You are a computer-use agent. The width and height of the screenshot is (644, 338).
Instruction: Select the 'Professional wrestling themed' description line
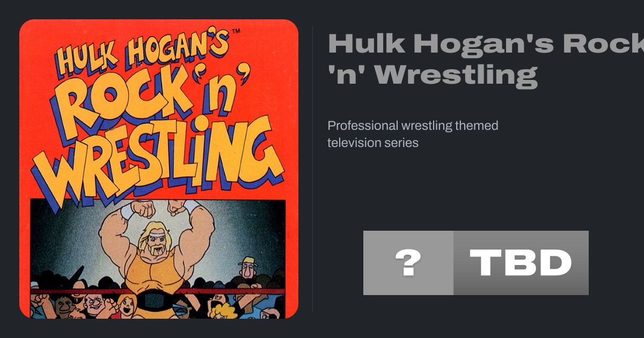pyautogui.click(x=413, y=126)
